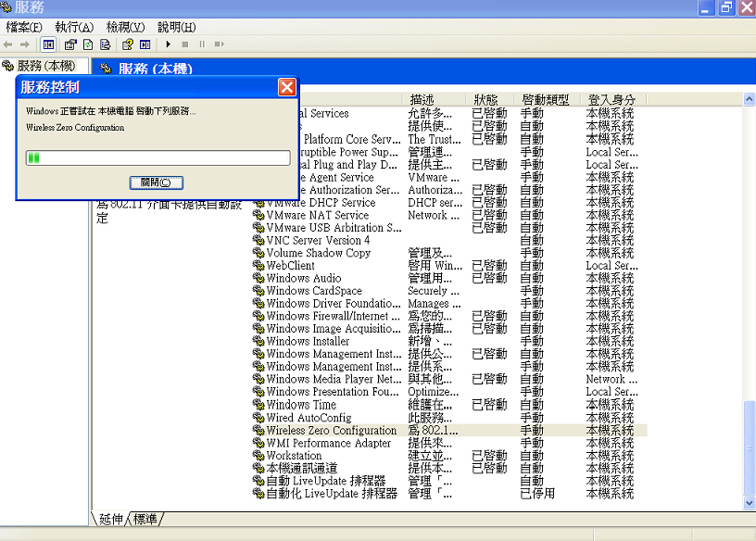Toggle the console tree pane icon

point(48,44)
